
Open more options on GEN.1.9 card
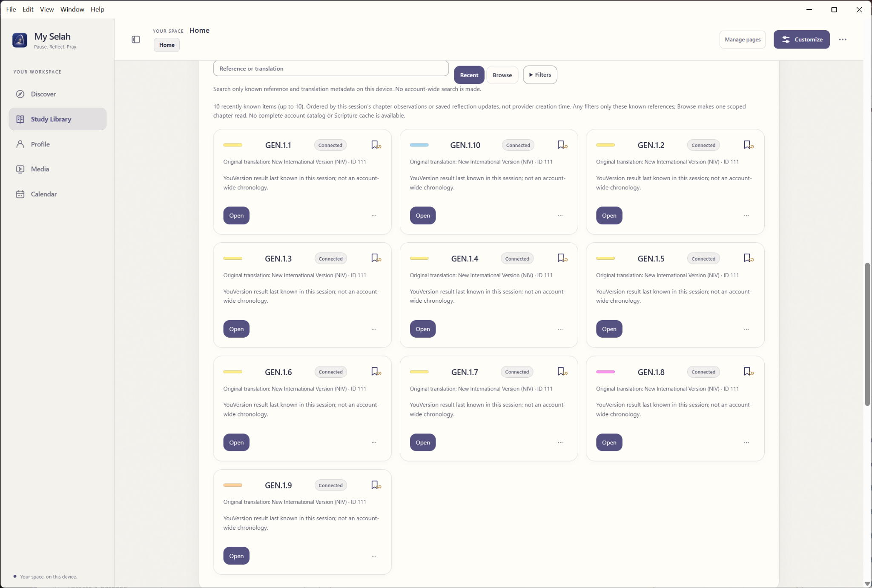[x=374, y=556]
